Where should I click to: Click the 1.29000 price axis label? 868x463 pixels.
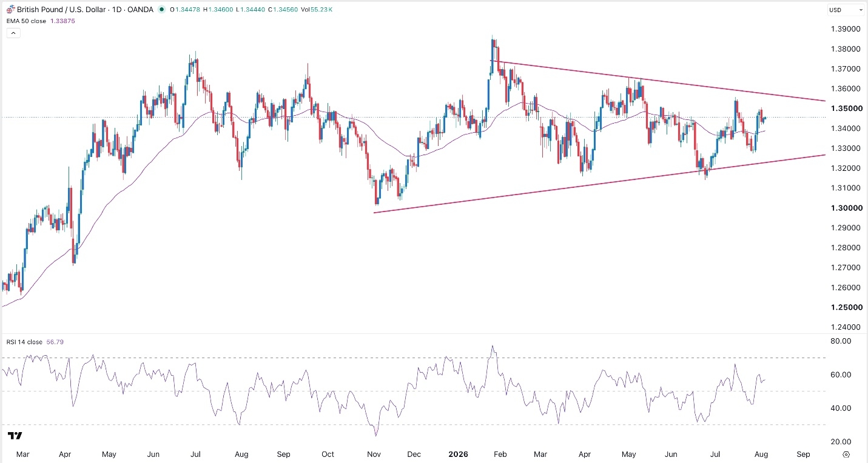[846, 228]
